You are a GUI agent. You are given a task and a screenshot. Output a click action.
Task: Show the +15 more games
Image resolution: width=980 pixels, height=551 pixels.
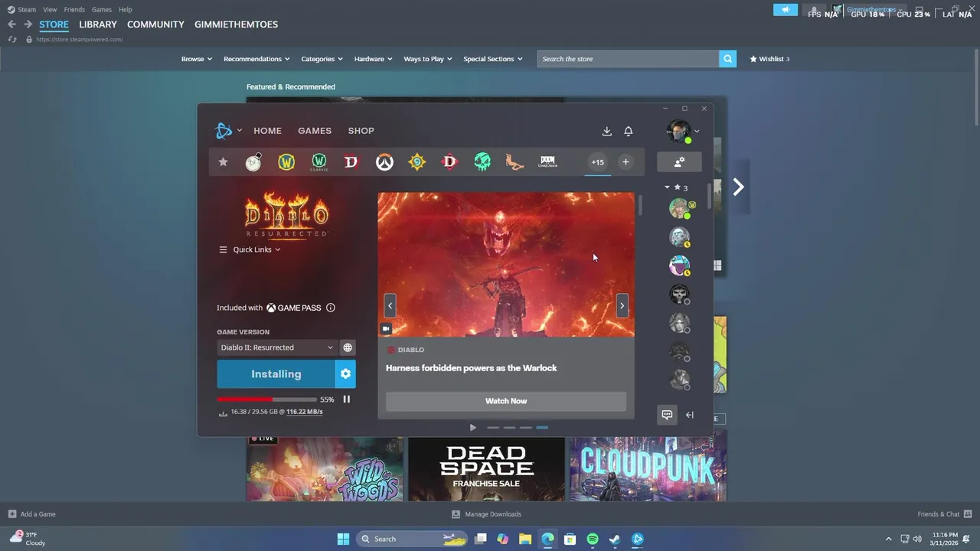[597, 162]
